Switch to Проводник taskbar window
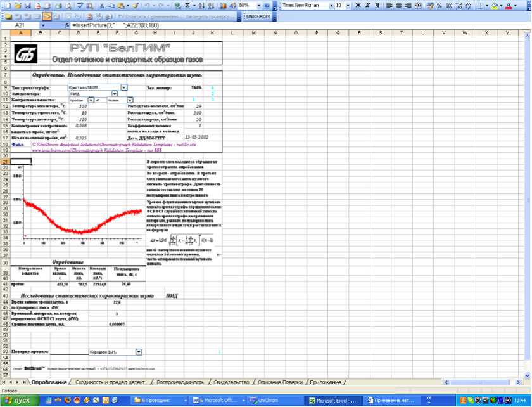 pos(159,401)
